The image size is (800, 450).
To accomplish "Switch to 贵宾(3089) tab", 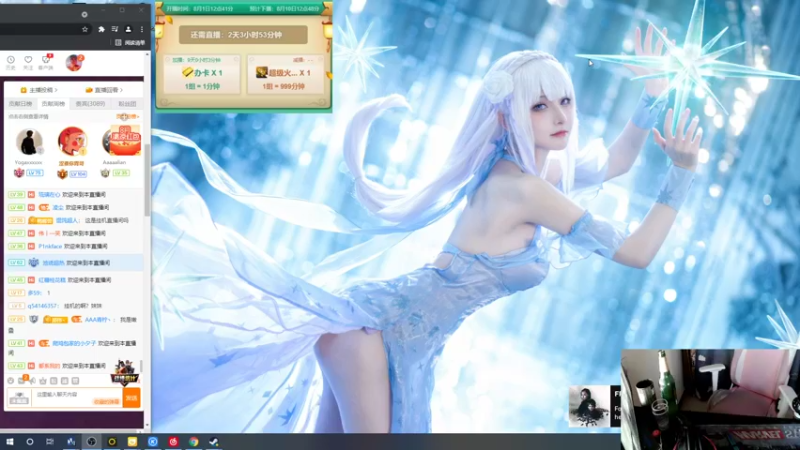I will click(x=90, y=104).
